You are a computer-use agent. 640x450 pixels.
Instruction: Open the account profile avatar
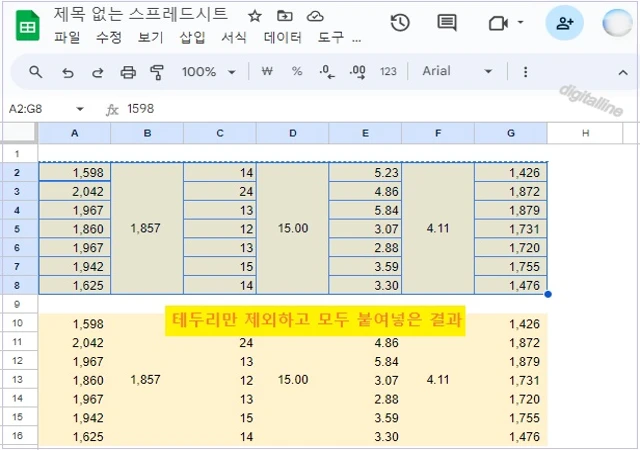click(x=617, y=23)
